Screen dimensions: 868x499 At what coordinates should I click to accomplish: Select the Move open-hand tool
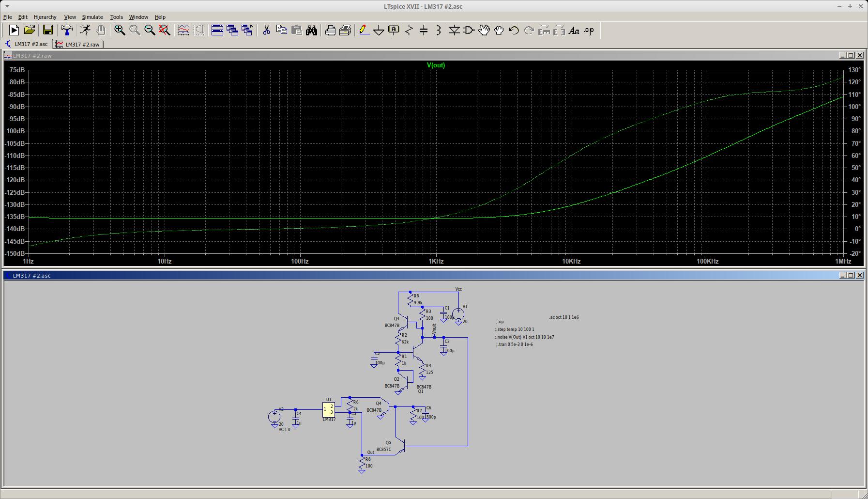(484, 30)
